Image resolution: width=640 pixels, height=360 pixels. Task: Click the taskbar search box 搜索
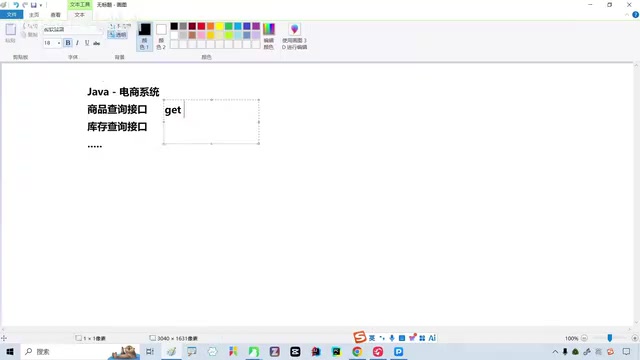[x=80, y=351]
